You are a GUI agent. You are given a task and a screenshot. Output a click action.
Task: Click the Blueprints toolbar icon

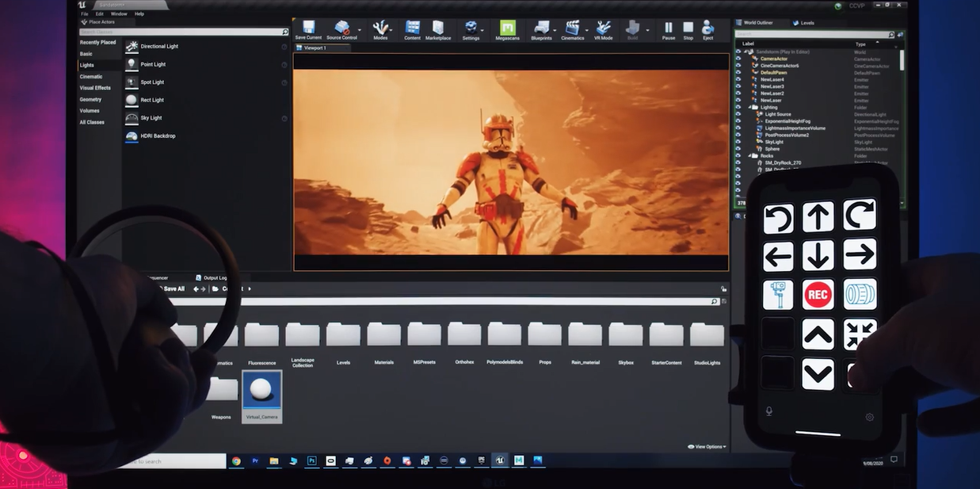tap(542, 30)
